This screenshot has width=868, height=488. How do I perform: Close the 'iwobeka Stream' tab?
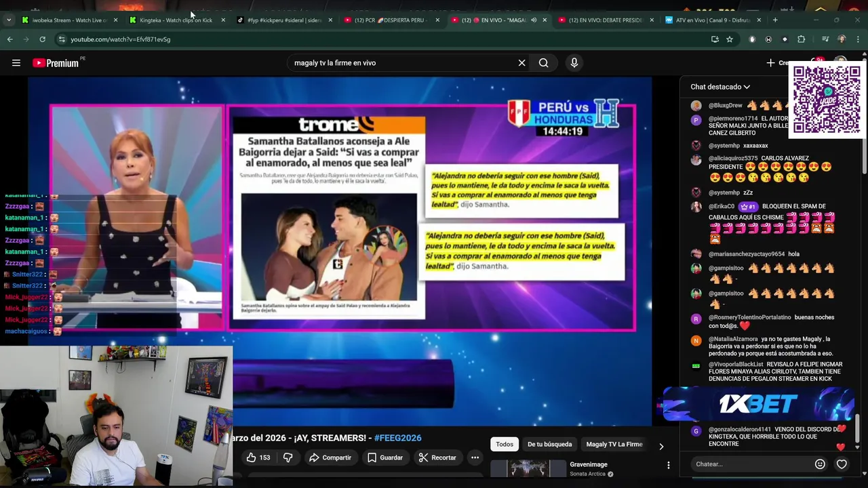tap(115, 20)
